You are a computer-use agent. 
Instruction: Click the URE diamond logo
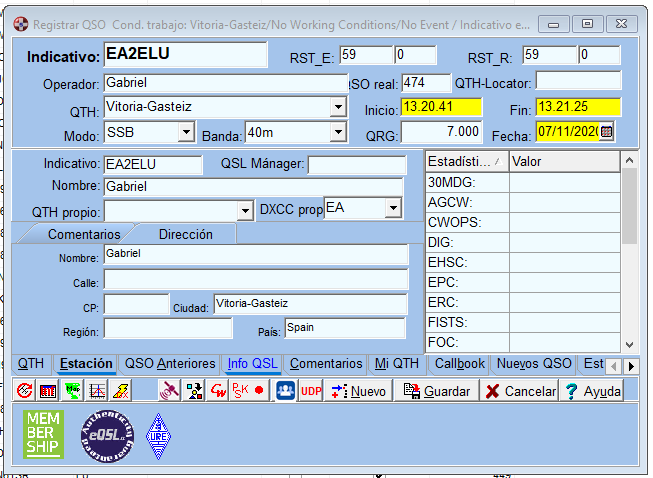(159, 436)
